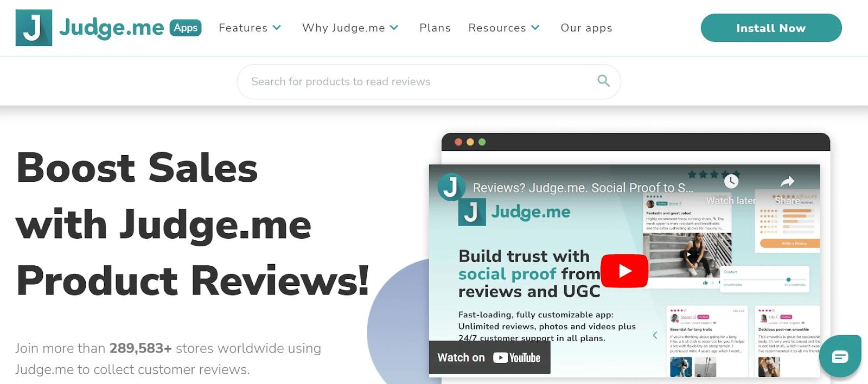The height and width of the screenshot is (384, 868).
Task: Click the Judge.me wordmark text logo
Action: pos(111,28)
